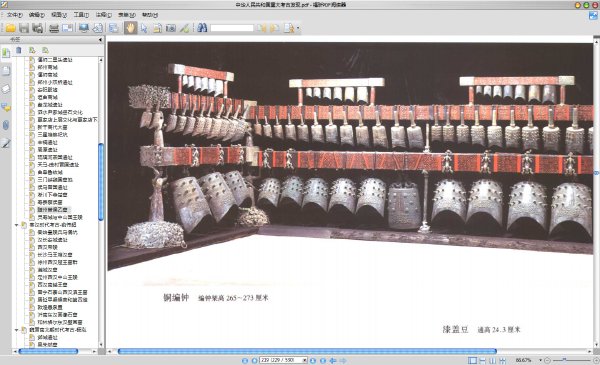Open the 帮助 menu
Screen dimensions: 600x365
pos(150,15)
